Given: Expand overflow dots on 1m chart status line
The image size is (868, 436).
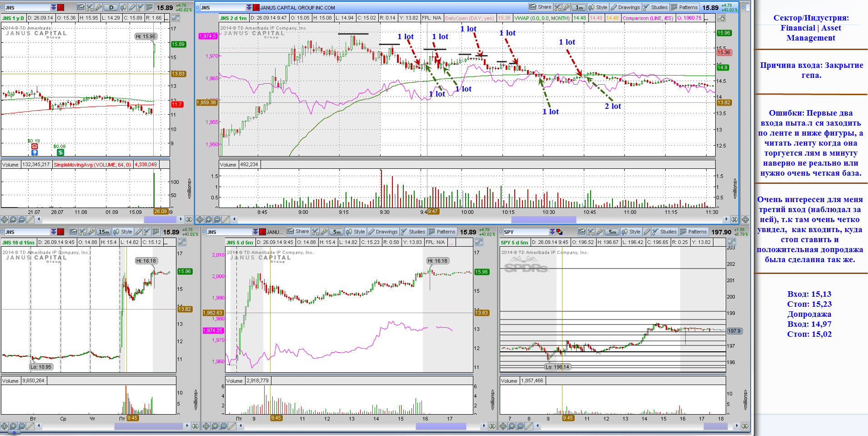Looking at the screenshot, I should click(706, 18).
